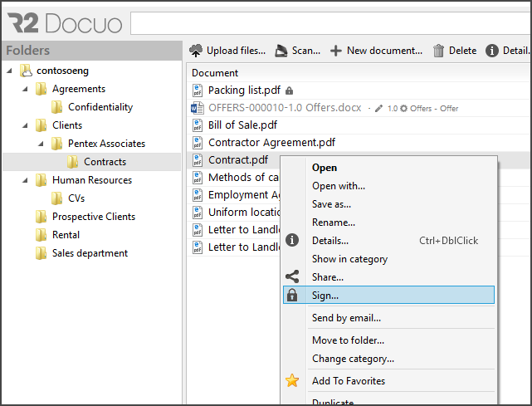The width and height of the screenshot is (532, 406).
Task: Select the Sales department folder
Action: (90, 253)
